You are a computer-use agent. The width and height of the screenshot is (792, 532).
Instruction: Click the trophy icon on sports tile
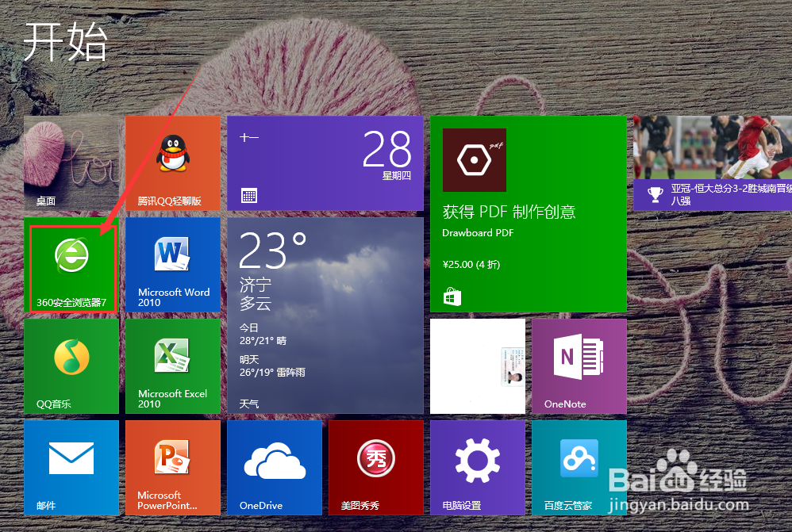656,195
